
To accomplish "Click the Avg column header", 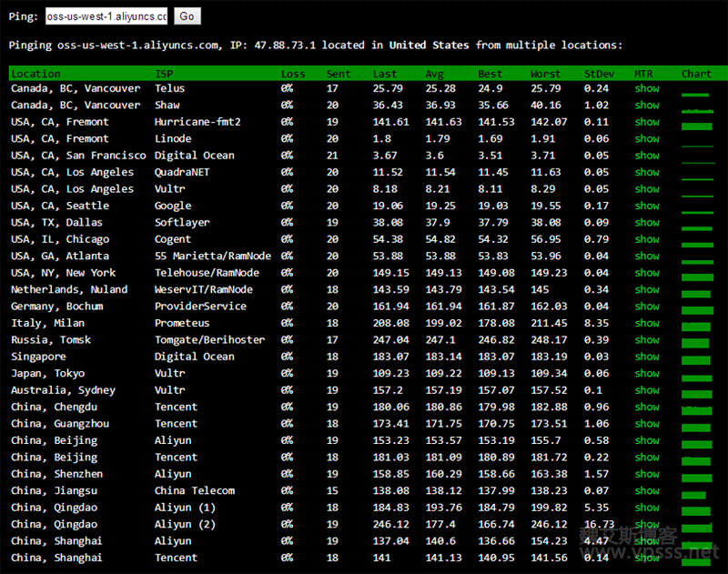I will point(435,74).
